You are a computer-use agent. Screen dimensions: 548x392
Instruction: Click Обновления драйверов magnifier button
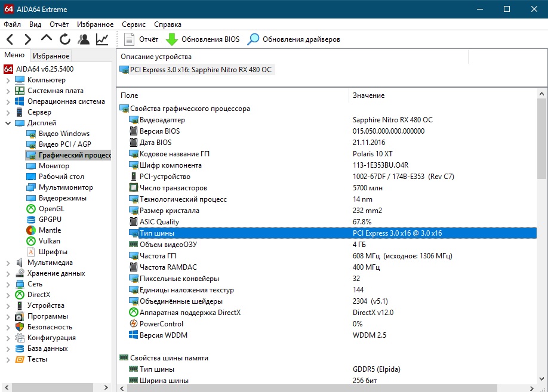(294, 39)
